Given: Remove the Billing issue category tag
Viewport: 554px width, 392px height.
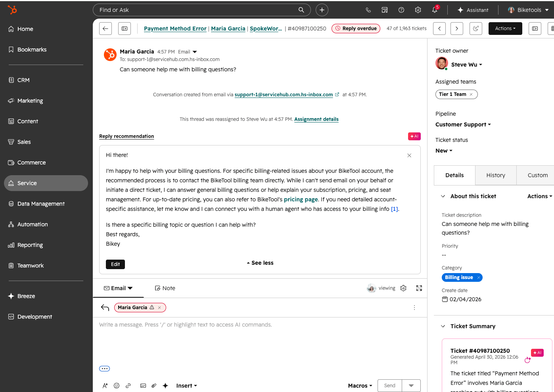Looking at the screenshot, I should (479, 277).
